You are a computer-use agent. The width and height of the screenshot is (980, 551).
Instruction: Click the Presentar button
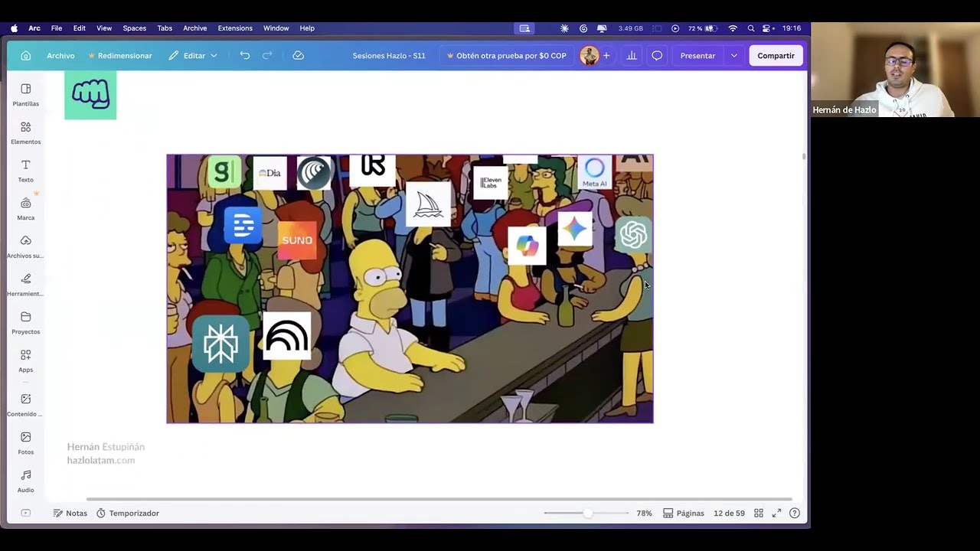point(697,55)
